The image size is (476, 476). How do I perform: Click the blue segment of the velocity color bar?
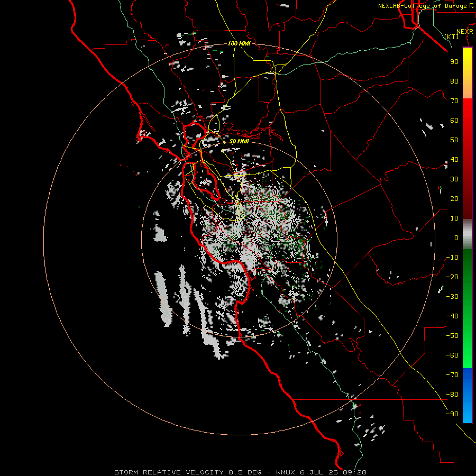point(467,396)
